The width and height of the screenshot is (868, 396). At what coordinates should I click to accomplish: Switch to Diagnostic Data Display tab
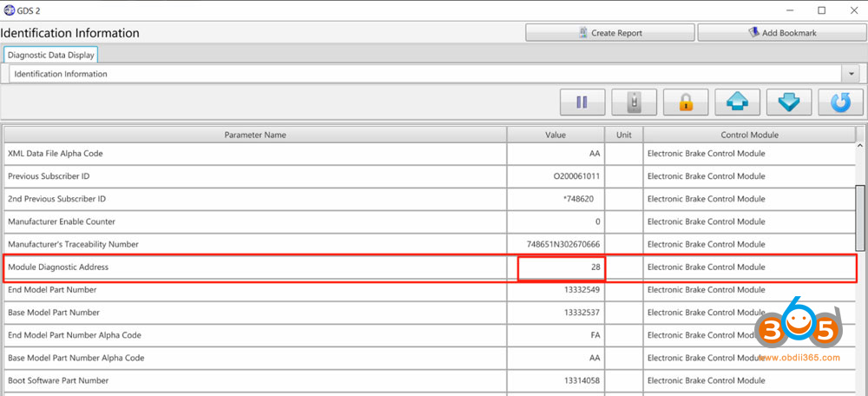click(50, 55)
